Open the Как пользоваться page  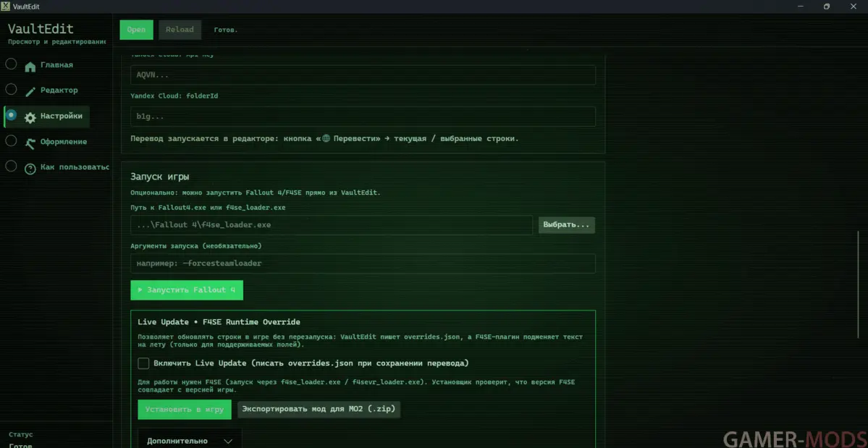(x=74, y=167)
